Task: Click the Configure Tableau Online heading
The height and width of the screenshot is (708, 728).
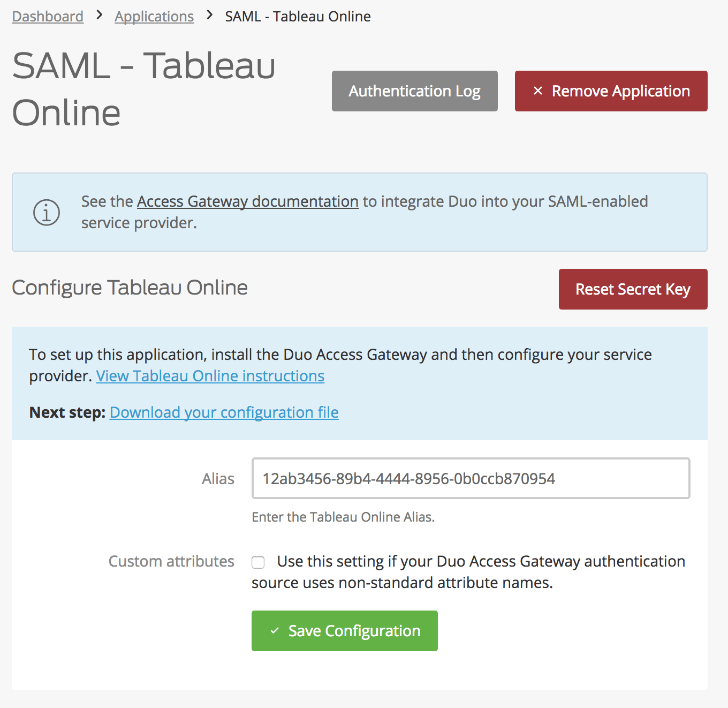Action: [x=130, y=288]
